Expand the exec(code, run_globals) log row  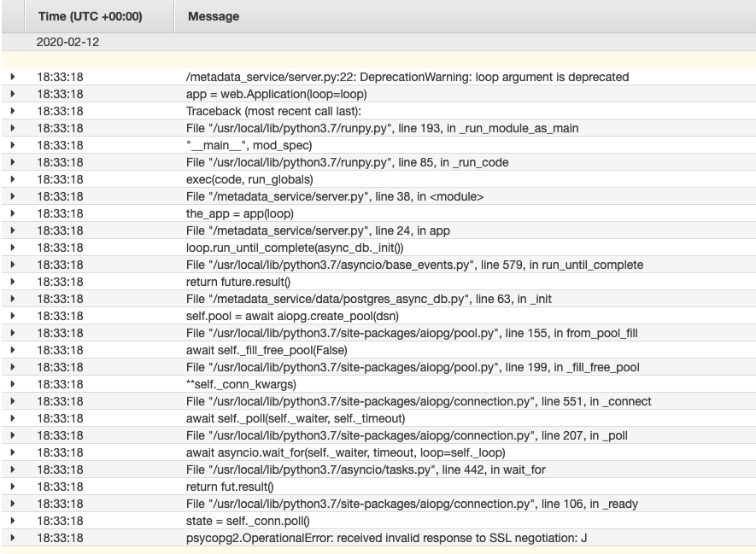tap(11, 179)
